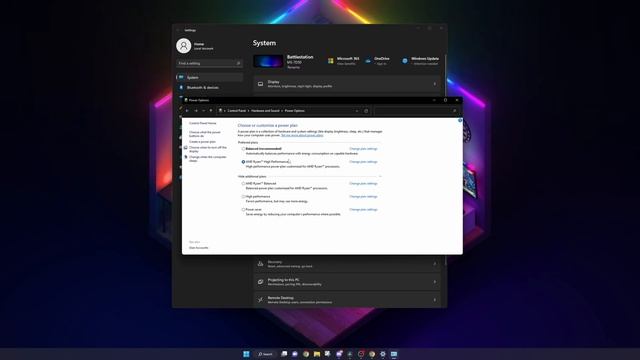Open the Windows Start menu

[246, 354]
